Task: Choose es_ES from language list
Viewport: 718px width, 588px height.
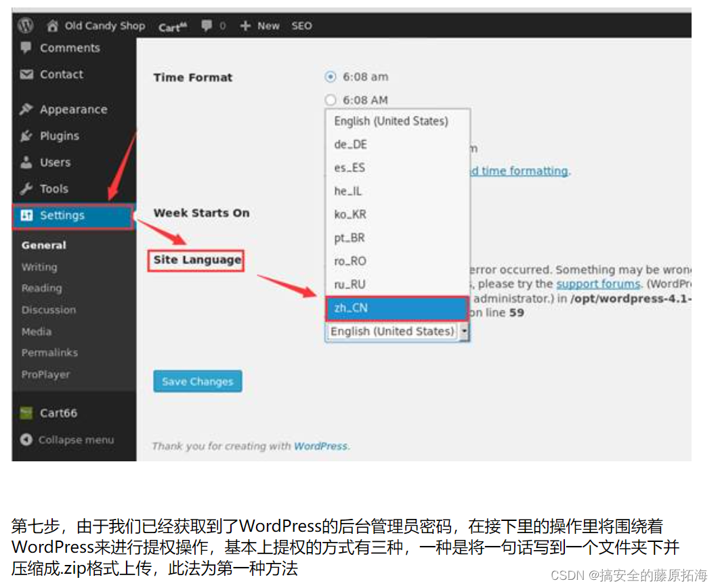Action: click(397, 167)
